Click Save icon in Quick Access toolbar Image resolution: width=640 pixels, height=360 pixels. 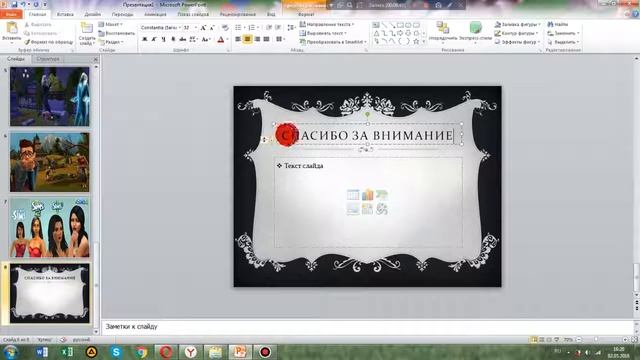(15, 4)
